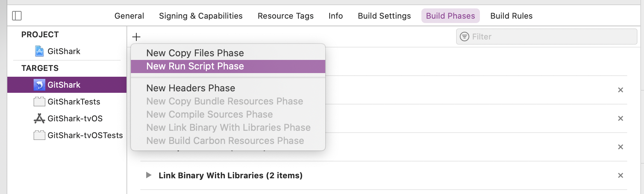Open the Resource Tags tab
This screenshot has height=194, width=644.
click(x=285, y=16)
